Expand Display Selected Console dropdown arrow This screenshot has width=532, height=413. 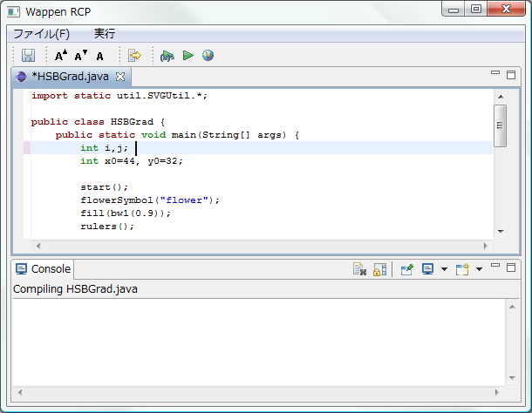[444, 269]
